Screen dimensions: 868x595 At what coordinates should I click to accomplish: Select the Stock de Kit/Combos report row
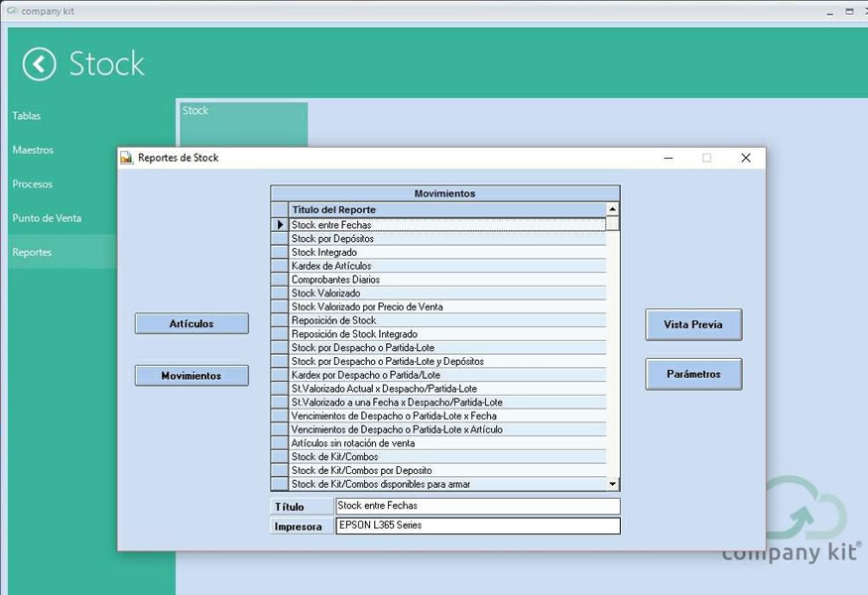(x=447, y=456)
